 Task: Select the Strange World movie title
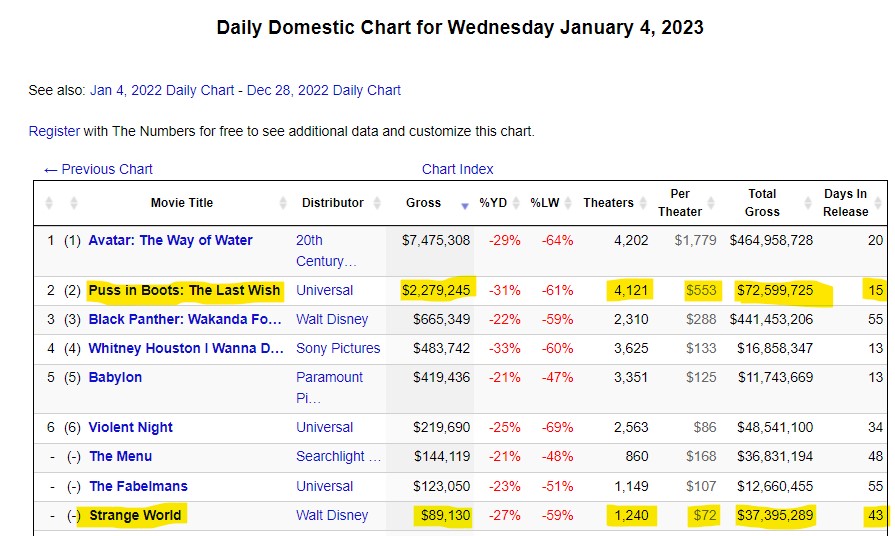pyautogui.click(x=135, y=515)
